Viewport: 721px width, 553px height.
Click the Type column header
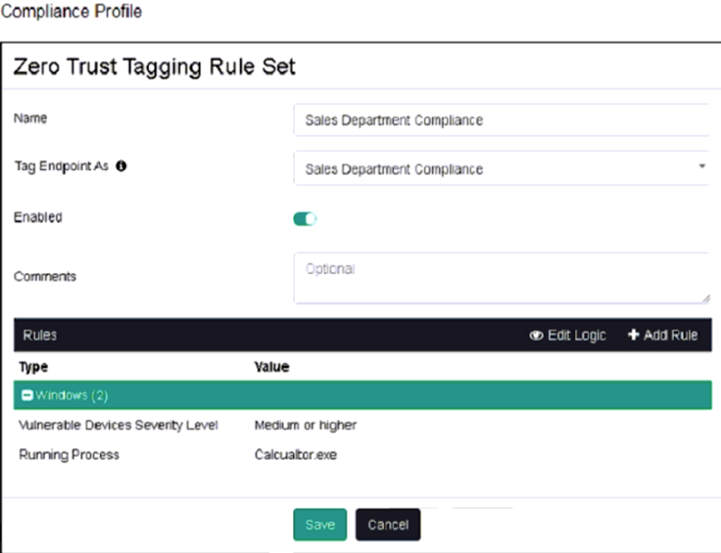point(33,367)
